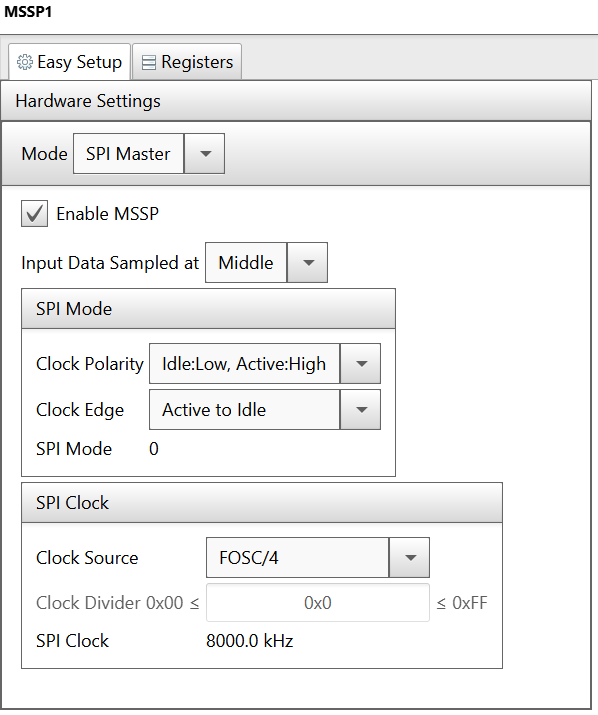The width and height of the screenshot is (598, 715).
Task: Expand the Input Data Sampled dropdown arrow
Action: pyautogui.click(x=307, y=263)
